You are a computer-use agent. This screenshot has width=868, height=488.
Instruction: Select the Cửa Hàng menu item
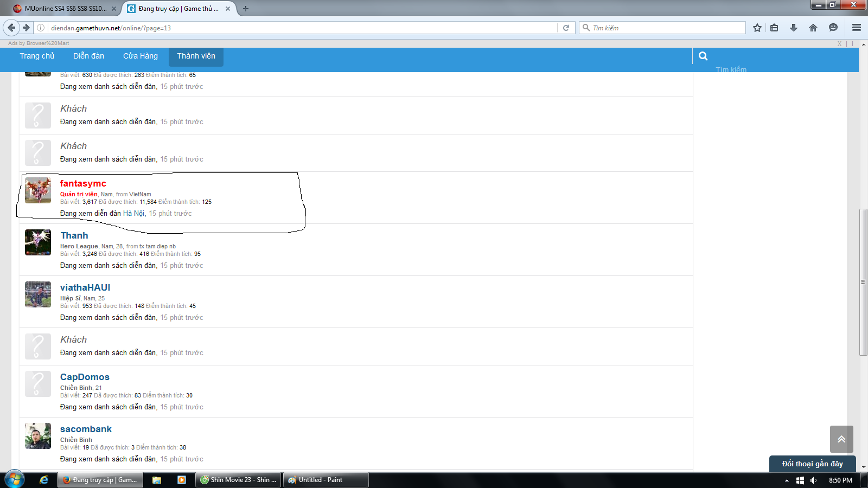click(x=140, y=56)
